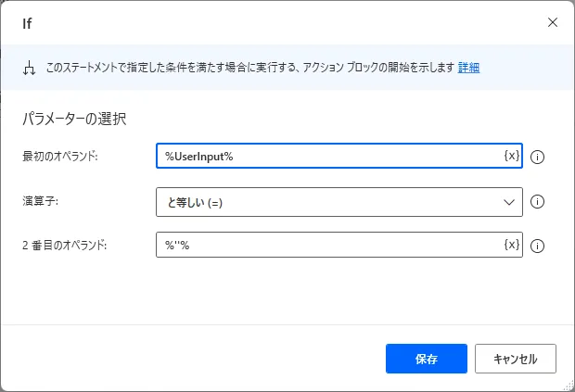The width and height of the screenshot is (575, 392).
Task: Close the If dialog window
Action: (x=553, y=22)
